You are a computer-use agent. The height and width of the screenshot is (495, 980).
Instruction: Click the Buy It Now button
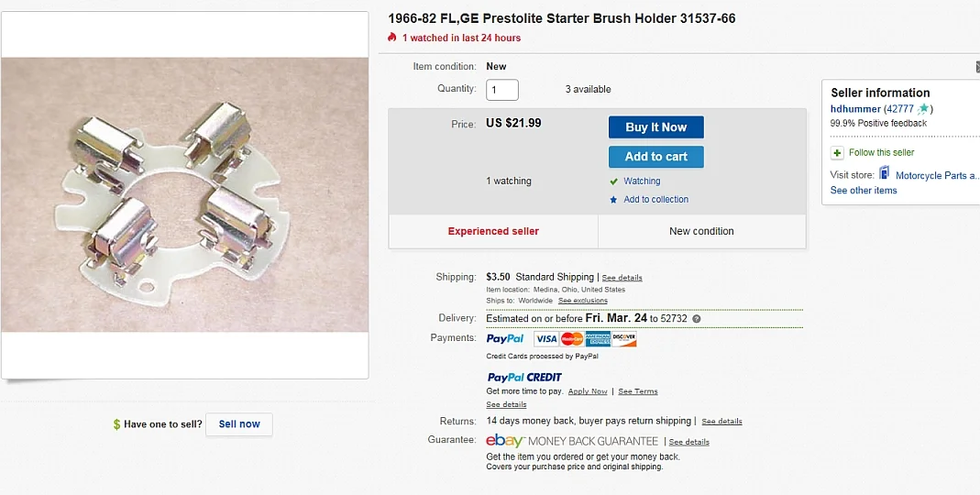click(655, 127)
